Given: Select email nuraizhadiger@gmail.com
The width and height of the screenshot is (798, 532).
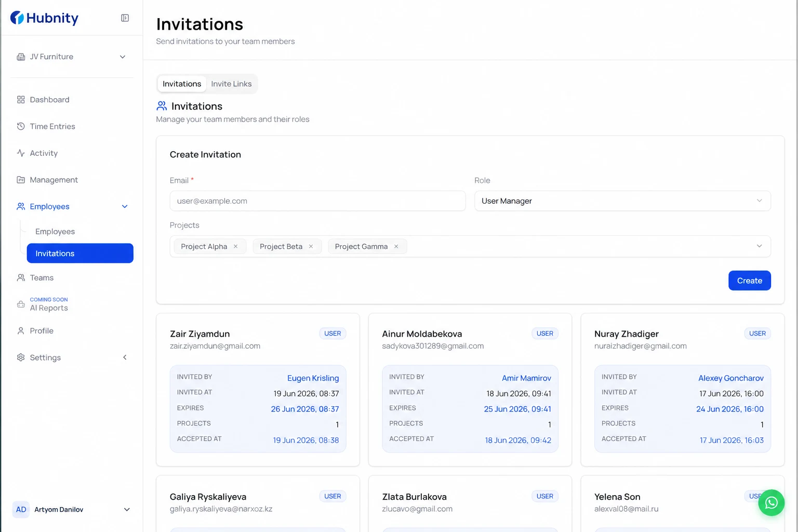Looking at the screenshot, I should pyautogui.click(x=641, y=346).
